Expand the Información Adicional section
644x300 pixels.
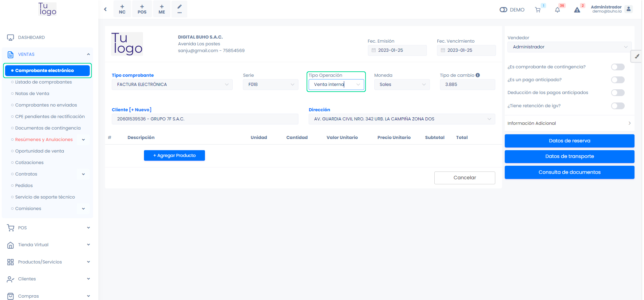pos(569,123)
